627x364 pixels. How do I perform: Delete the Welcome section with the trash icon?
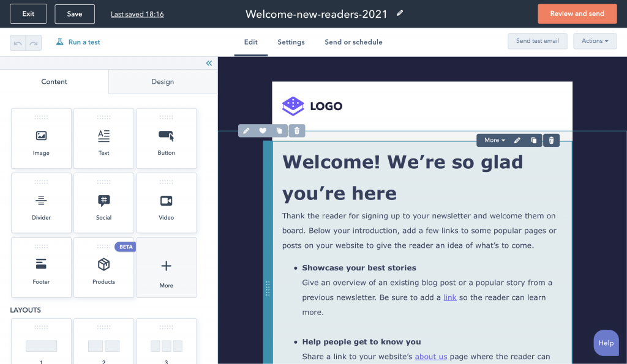click(x=550, y=140)
